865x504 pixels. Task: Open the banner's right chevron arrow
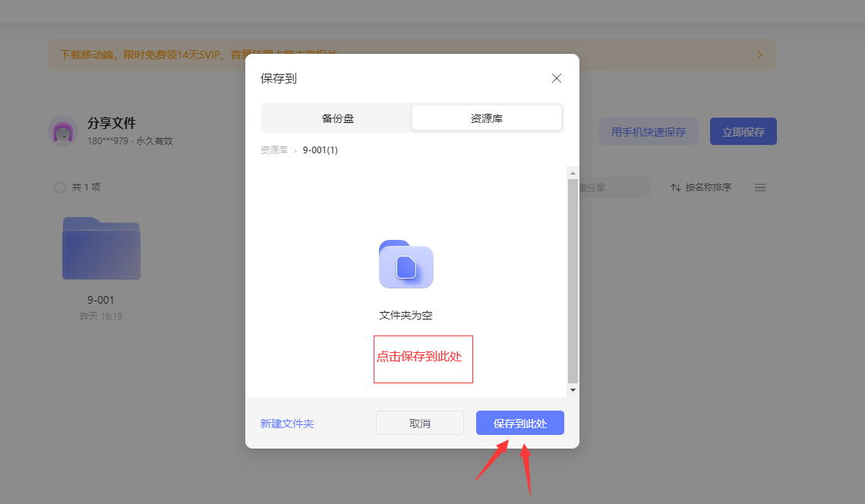[759, 55]
